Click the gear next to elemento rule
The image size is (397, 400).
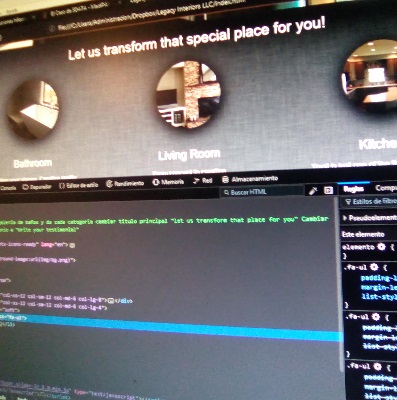click(381, 247)
